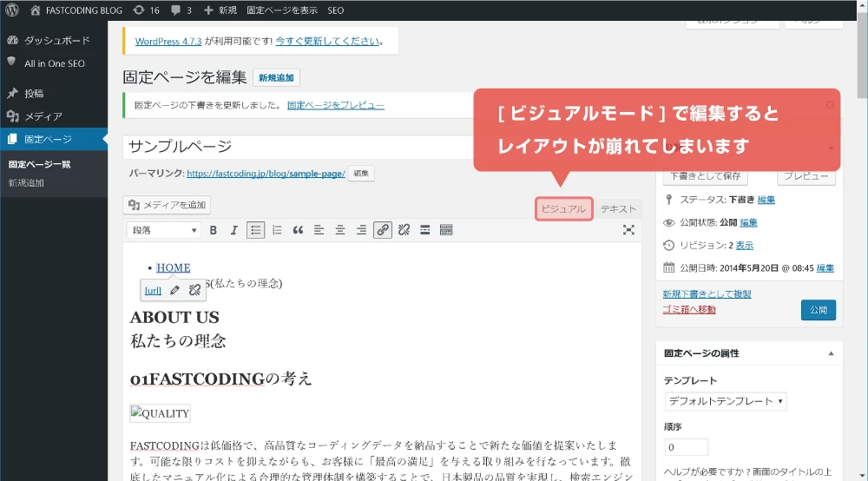The width and height of the screenshot is (868, 481).
Task: Toggle numbered list
Action: [x=277, y=230]
